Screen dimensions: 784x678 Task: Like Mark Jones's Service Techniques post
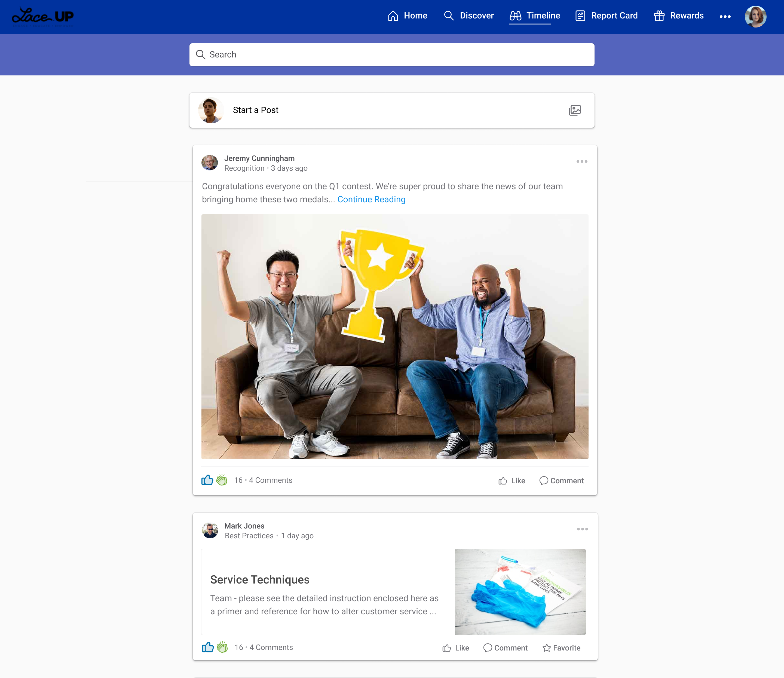(x=456, y=648)
